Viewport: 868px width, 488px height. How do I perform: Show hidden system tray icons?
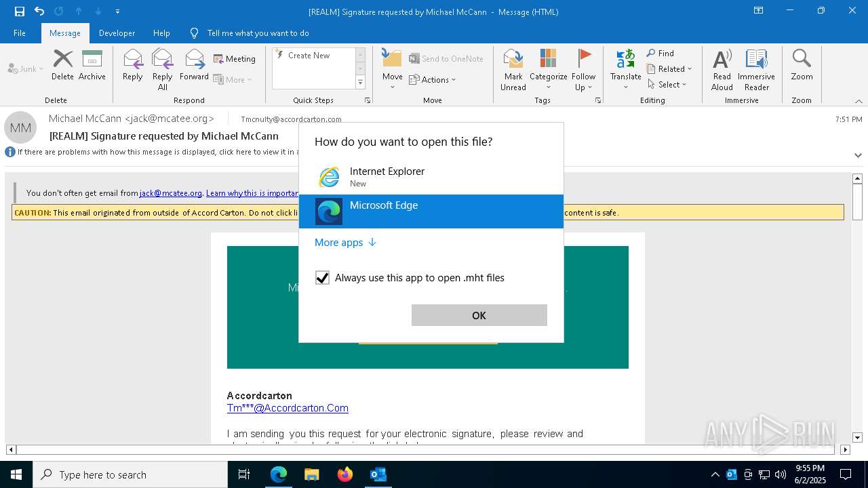point(715,474)
